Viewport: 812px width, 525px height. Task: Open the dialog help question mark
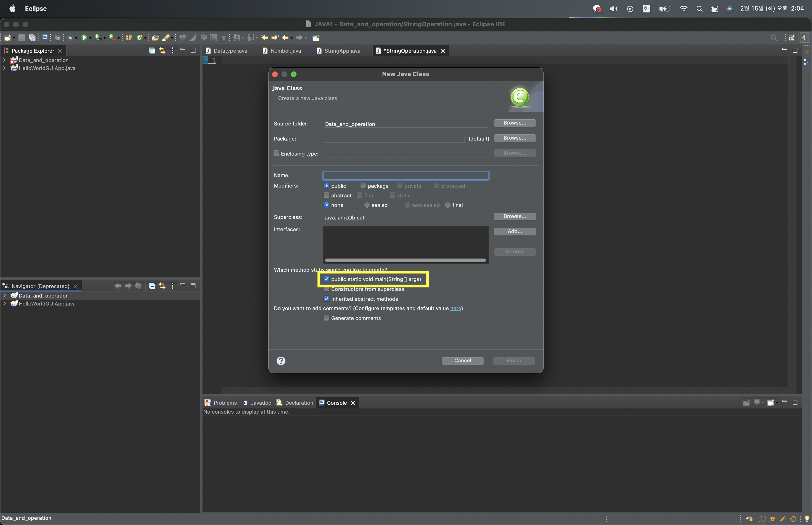point(281,361)
